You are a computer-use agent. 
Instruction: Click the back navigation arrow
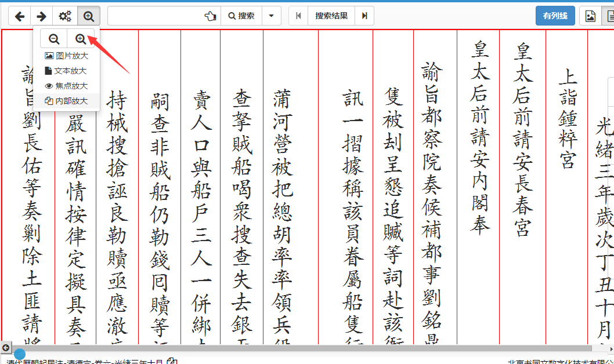pos(20,16)
